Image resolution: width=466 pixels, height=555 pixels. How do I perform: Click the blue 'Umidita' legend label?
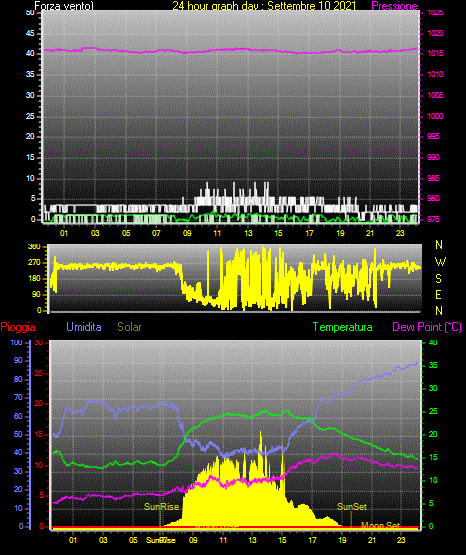(84, 327)
